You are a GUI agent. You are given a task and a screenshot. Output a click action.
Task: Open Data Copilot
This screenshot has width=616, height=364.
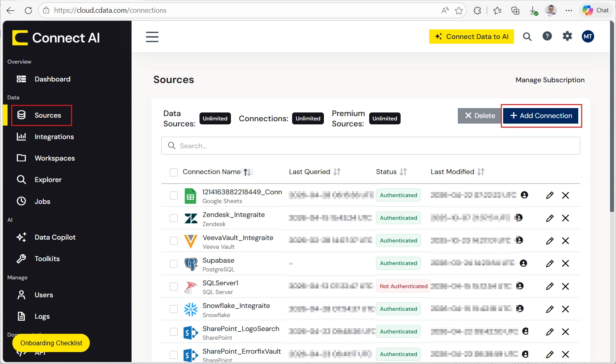pos(46,237)
